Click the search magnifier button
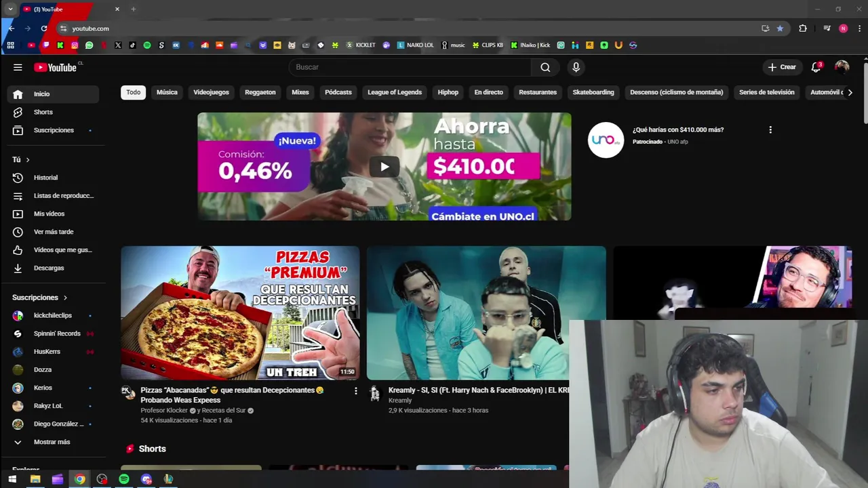 [545, 67]
